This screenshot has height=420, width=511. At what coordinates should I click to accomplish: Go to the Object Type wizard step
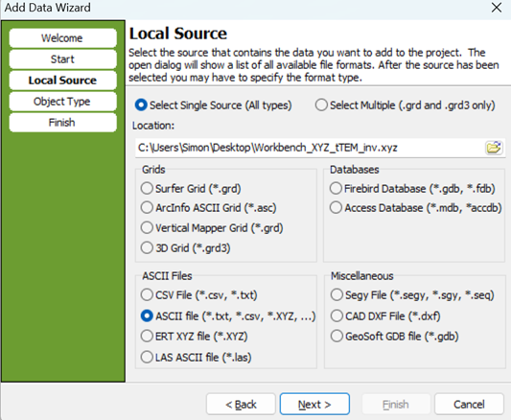[x=62, y=102]
